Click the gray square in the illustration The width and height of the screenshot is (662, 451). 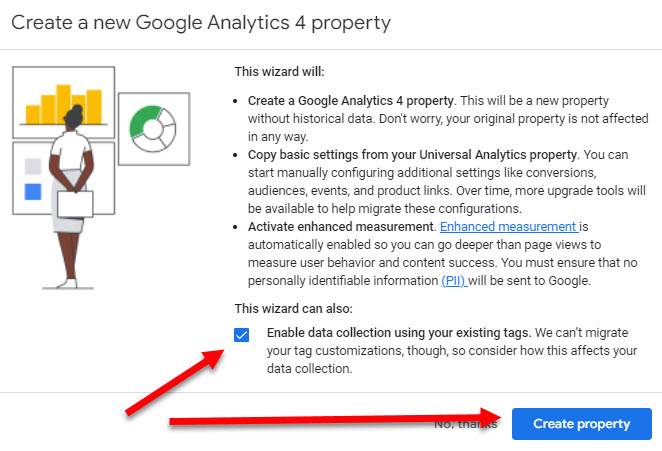click(33, 166)
